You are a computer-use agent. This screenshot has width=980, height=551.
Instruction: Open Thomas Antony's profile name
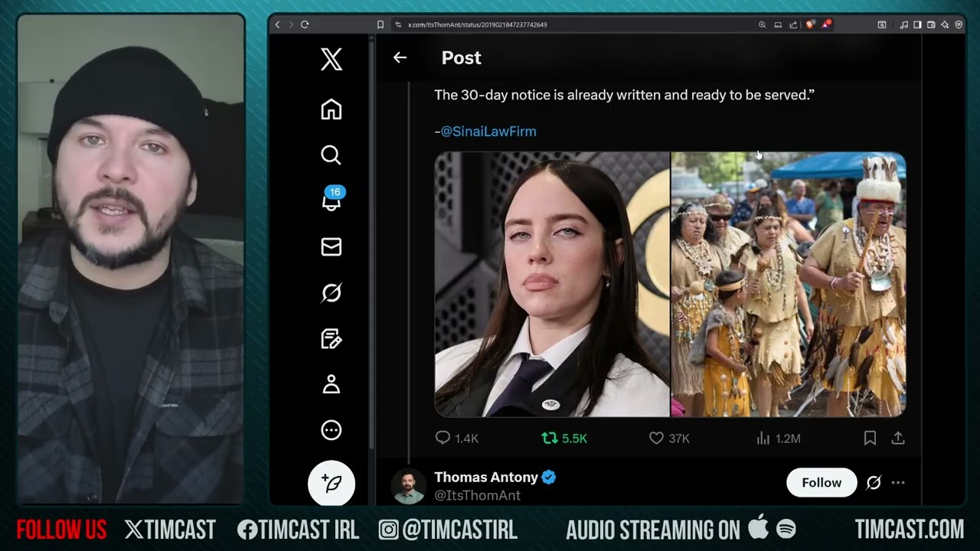tap(486, 478)
